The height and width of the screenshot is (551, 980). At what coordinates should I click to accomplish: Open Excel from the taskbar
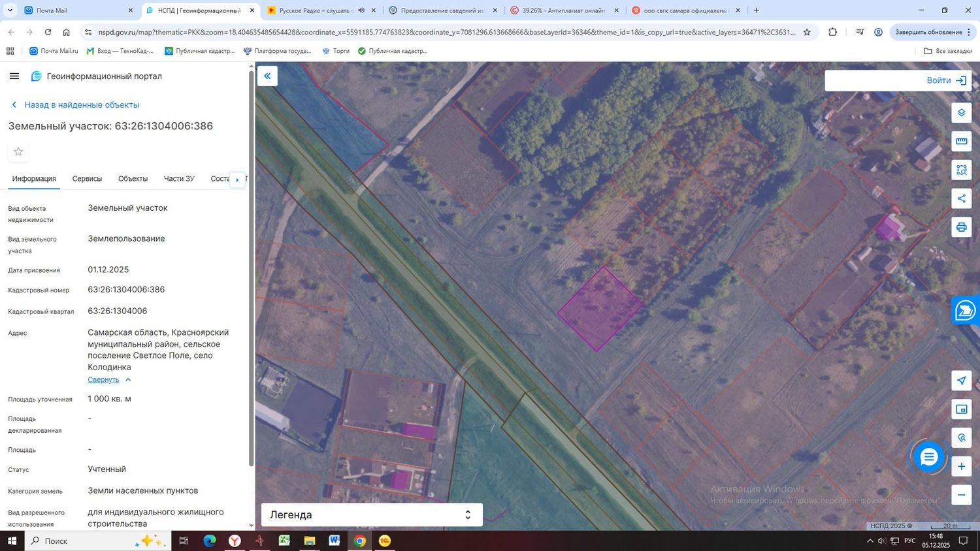[284, 541]
